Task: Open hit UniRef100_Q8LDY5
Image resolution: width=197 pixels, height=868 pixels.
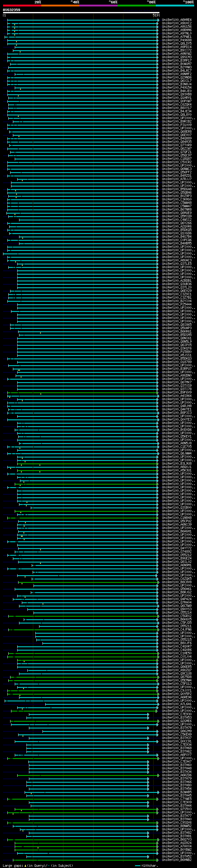Action: (x=177, y=43)
